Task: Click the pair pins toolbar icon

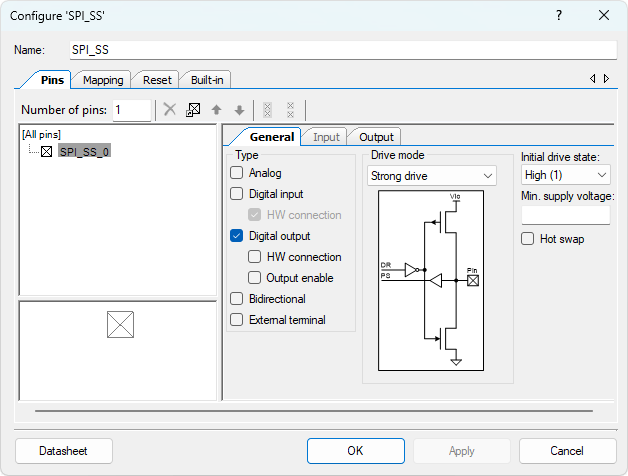Action: coord(267,110)
